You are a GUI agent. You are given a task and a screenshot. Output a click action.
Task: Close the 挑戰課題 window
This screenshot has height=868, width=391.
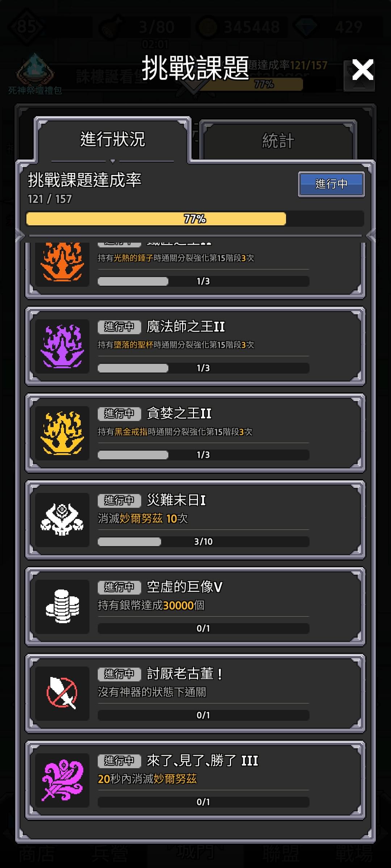(362, 70)
